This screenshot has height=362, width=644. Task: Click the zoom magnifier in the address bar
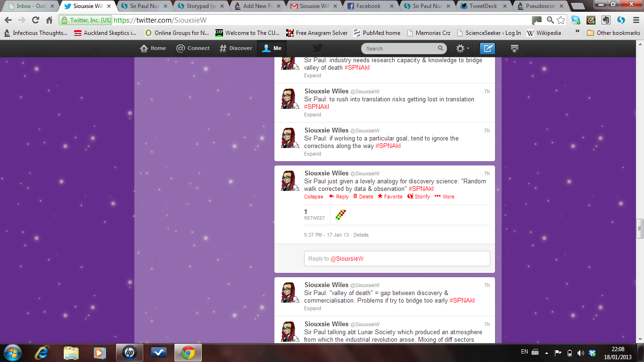pos(550,20)
